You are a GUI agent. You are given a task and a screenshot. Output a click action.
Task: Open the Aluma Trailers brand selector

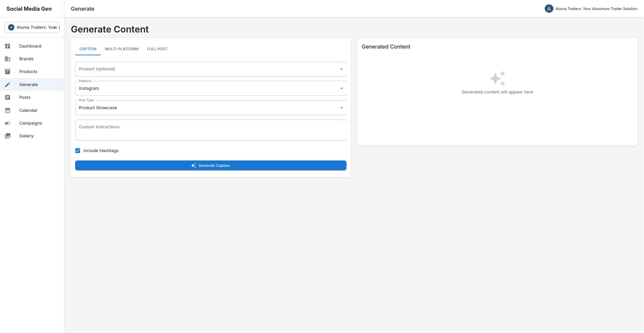click(32, 27)
